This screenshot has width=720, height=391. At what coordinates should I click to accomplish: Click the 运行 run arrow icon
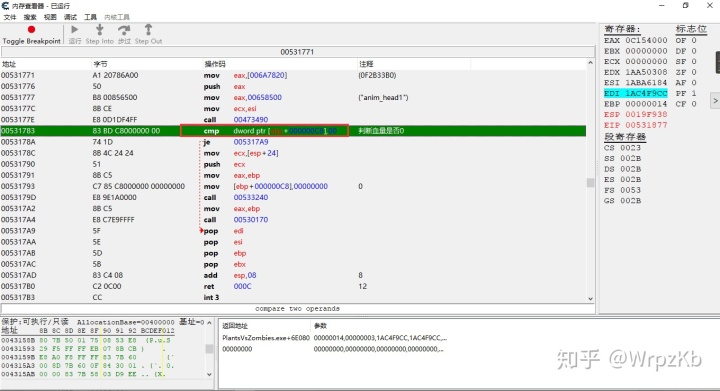tap(74, 30)
